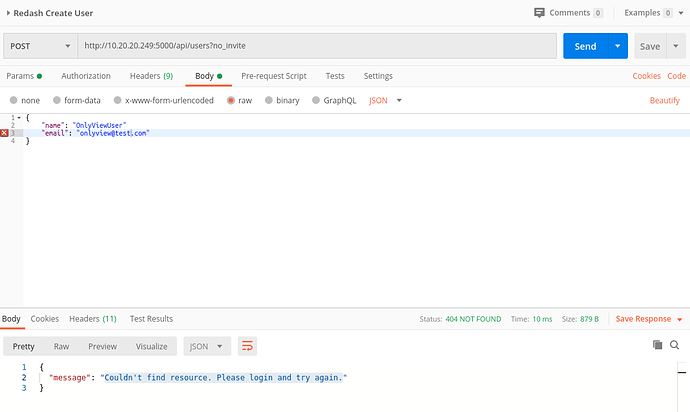Switch to the Authorization tab
The image size is (690, 412).
click(86, 76)
